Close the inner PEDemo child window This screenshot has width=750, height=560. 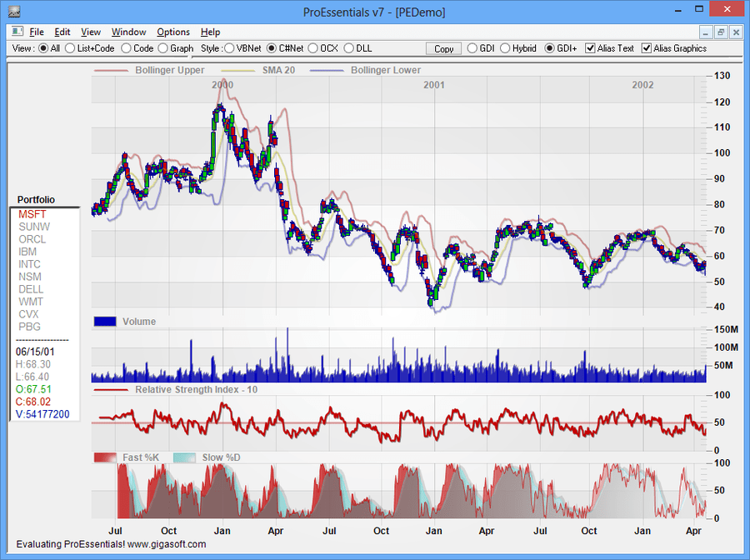click(737, 32)
